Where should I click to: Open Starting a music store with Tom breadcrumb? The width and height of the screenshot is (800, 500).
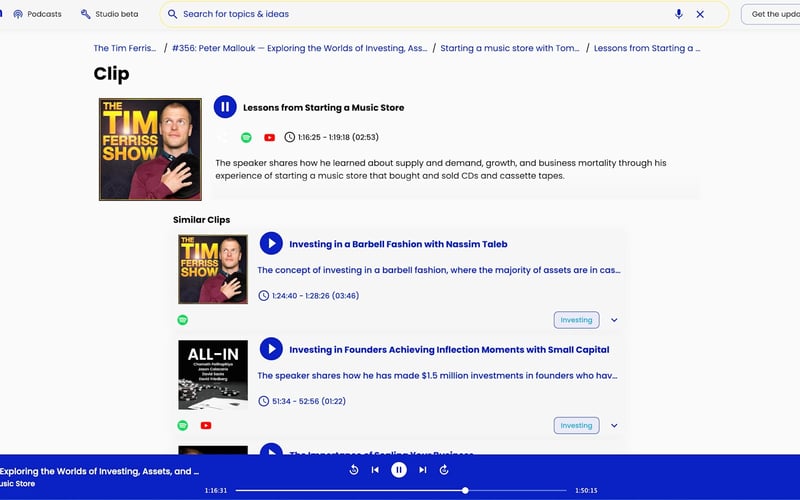coord(510,48)
